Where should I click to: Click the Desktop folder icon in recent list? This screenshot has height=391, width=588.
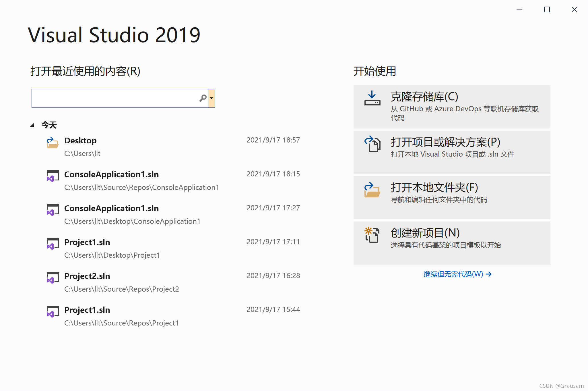click(53, 142)
